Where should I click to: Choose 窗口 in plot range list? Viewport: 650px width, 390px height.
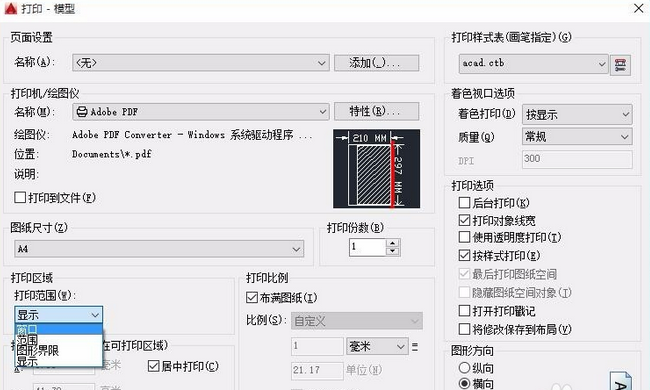58,329
